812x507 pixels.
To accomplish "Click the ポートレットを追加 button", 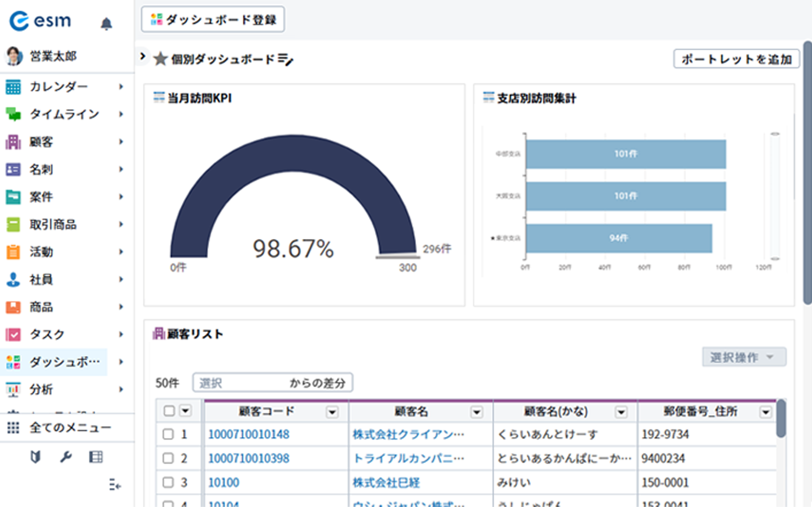I will [736, 59].
